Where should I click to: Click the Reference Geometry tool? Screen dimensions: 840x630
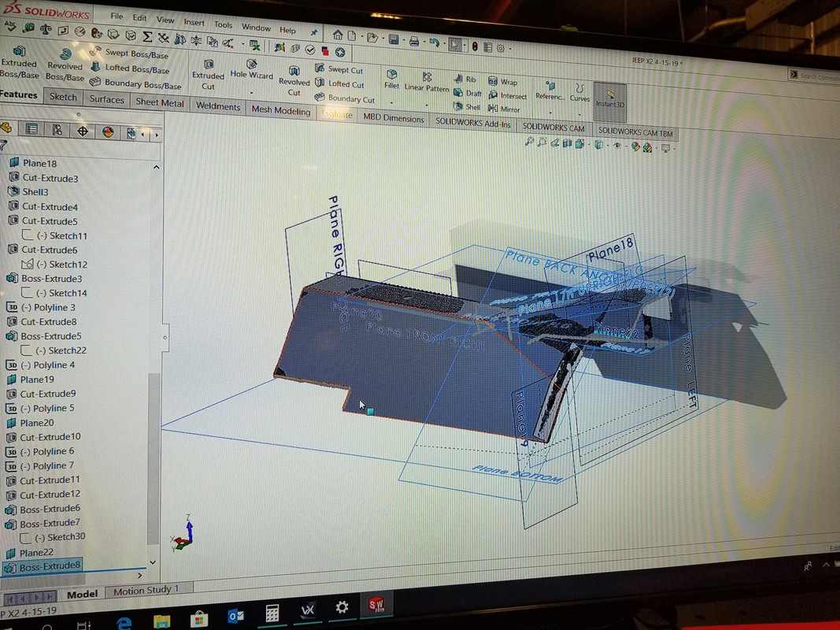pyautogui.click(x=550, y=91)
